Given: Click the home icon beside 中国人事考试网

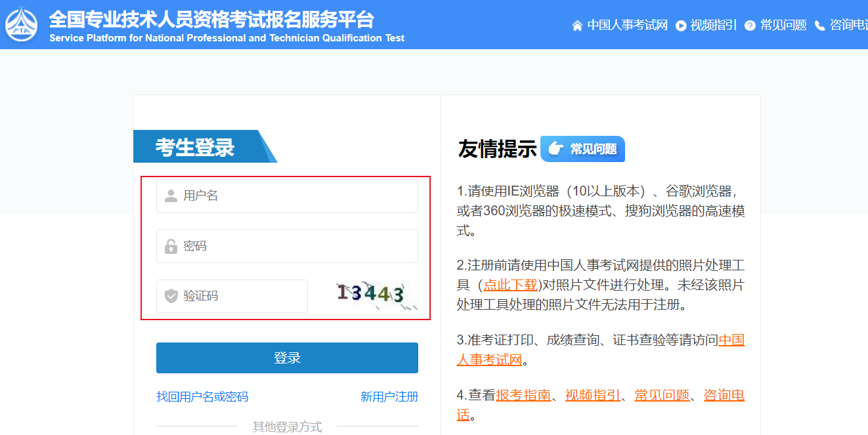Looking at the screenshot, I should point(577,26).
